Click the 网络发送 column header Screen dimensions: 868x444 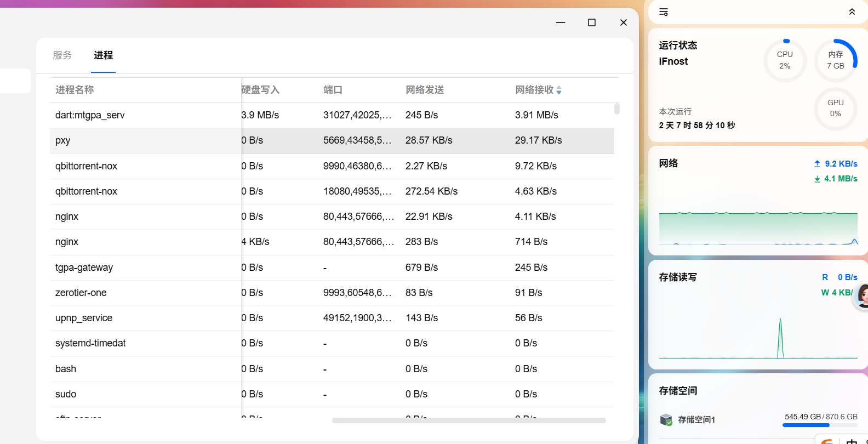pos(425,90)
